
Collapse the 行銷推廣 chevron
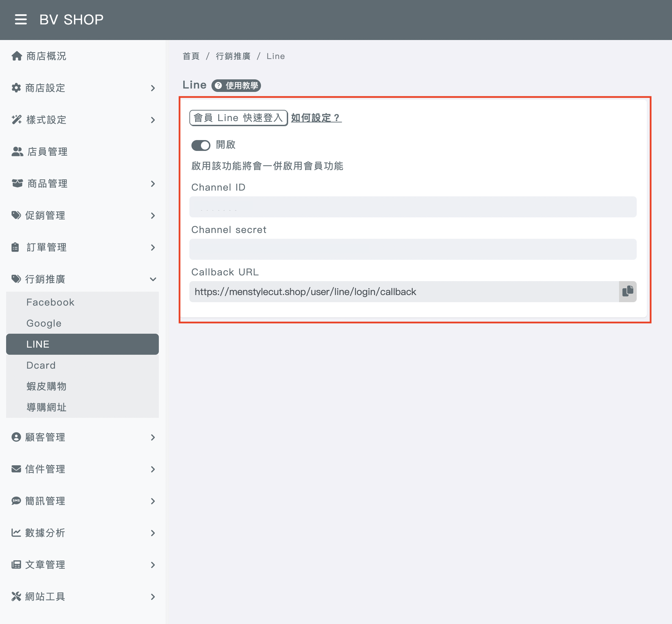[153, 279]
